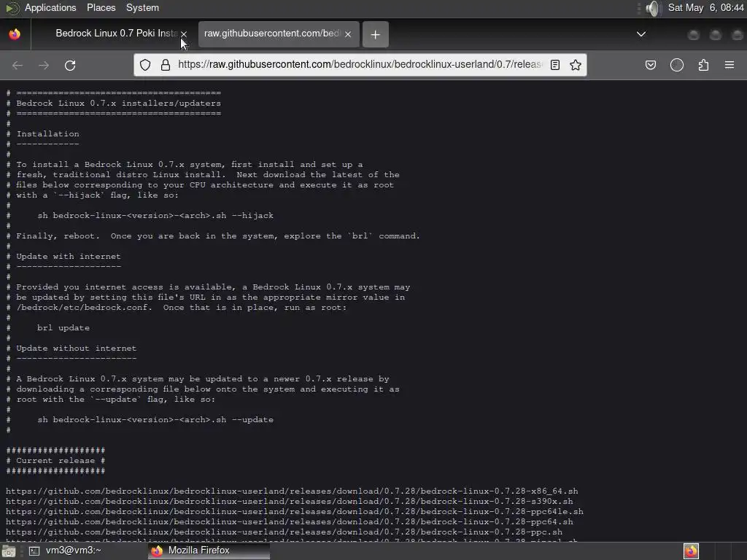
Task: Click the 'brl update' command text
Action: (x=63, y=327)
